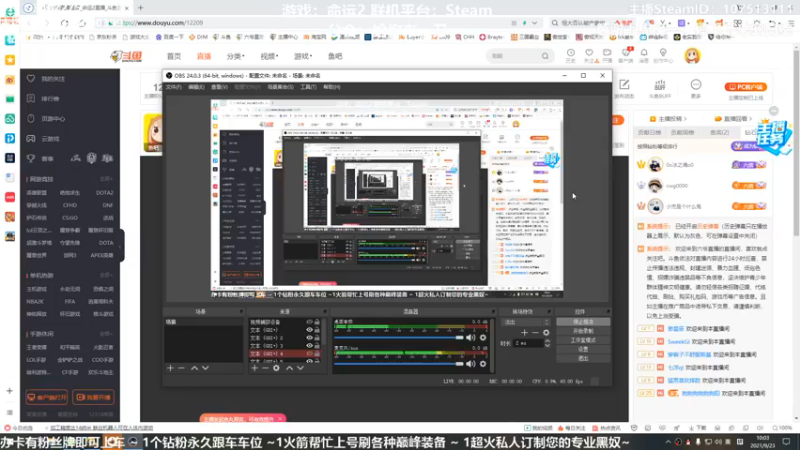The image size is (800, 450).
Task: Open OBS 场景集合 menu
Action: point(280,87)
